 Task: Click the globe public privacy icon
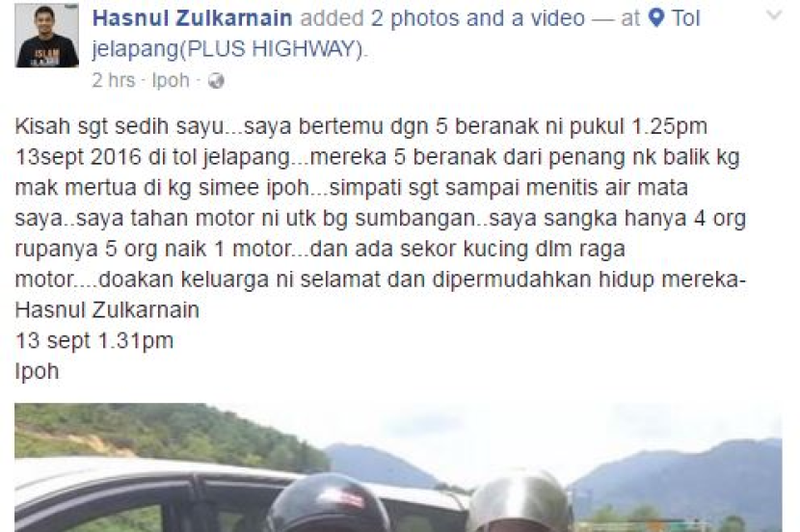pyautogui.click(x=216, y=81)
